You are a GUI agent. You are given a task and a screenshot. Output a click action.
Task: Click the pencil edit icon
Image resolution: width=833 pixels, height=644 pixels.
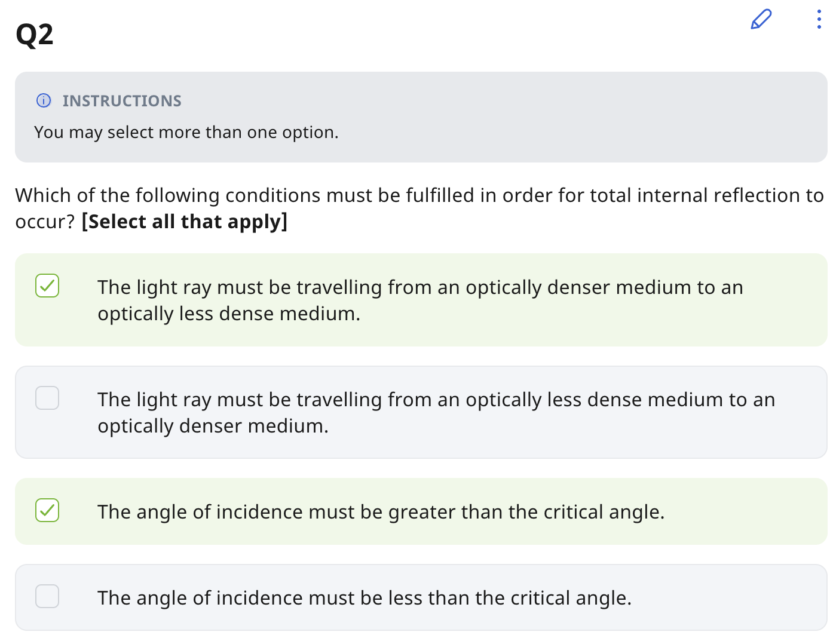[761, 20]
